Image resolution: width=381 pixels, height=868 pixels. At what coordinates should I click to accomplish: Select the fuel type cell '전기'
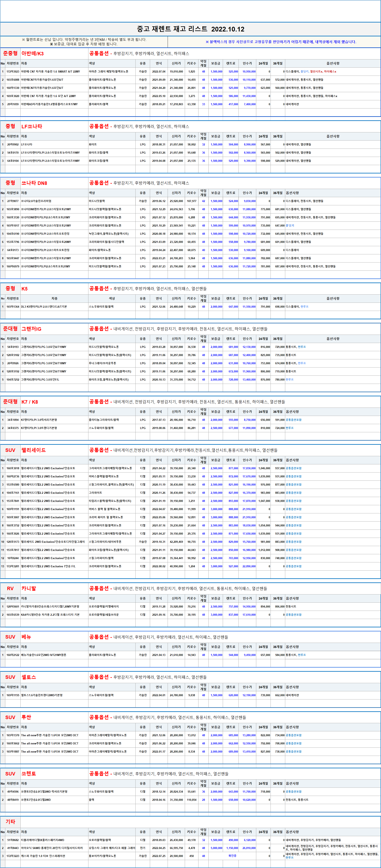(x=143, y=848)
